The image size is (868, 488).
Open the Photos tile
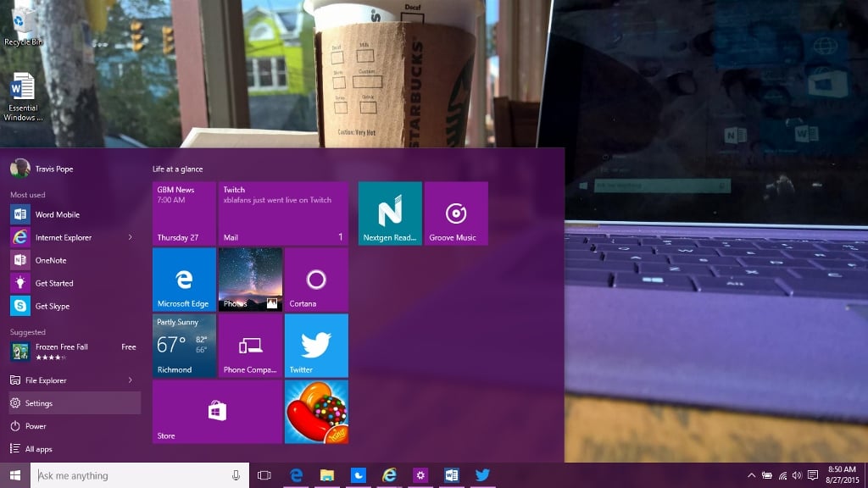[x=250, y=280]
